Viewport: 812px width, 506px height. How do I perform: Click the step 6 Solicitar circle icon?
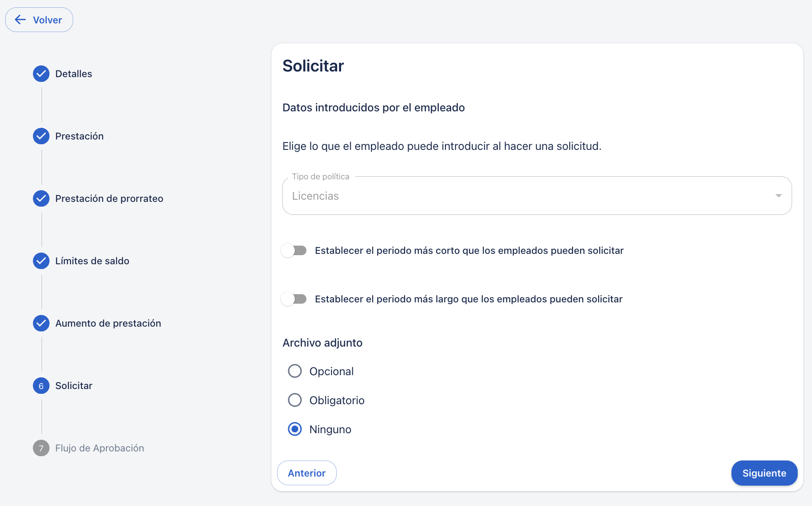pyautogui.click(x=41, y=386)
